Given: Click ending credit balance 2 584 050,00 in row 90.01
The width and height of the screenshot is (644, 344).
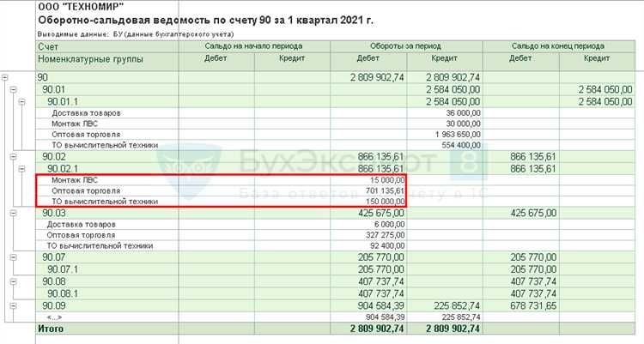Looking at the screenshot, I should (605, 89).
